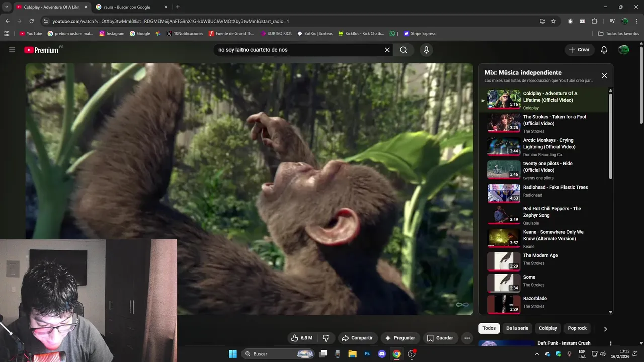Show next filter chips arrow
The height and width of the screenshot is (362, 644).
[605, 329]
